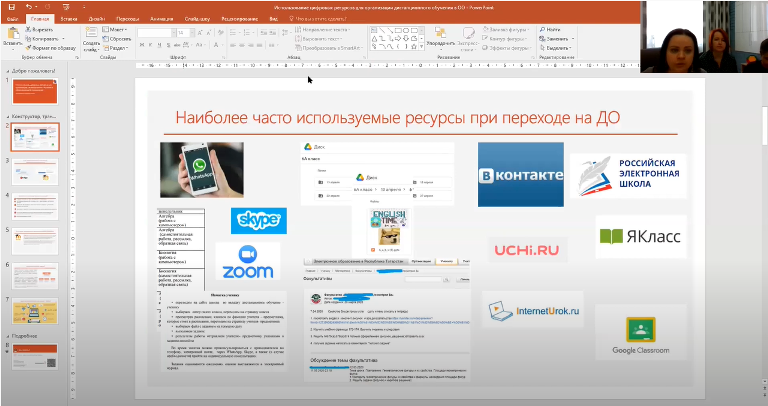
Task: Open the Заменить replace dropdown
Action: pyautogui.click(x=556, y=39)
